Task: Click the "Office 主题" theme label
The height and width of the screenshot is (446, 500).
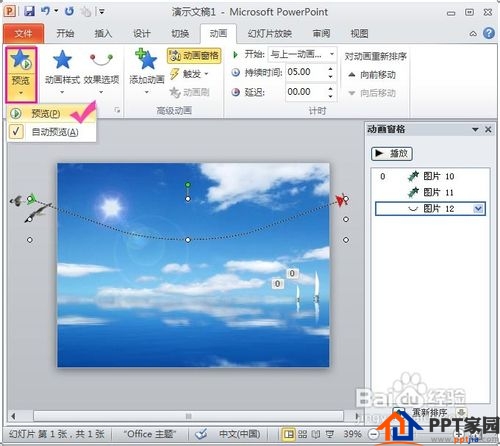Action: coord(149,434)
